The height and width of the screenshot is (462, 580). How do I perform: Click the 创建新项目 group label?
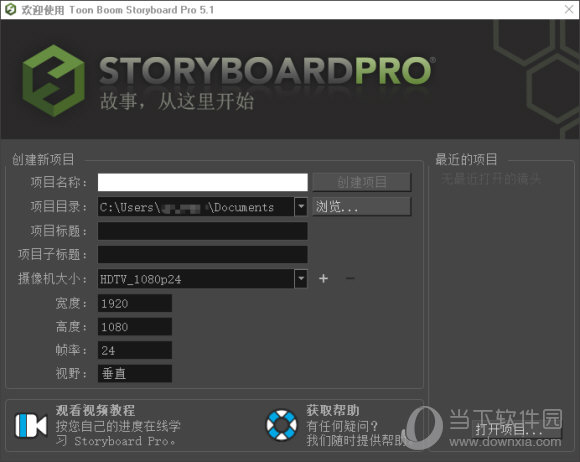43,159
